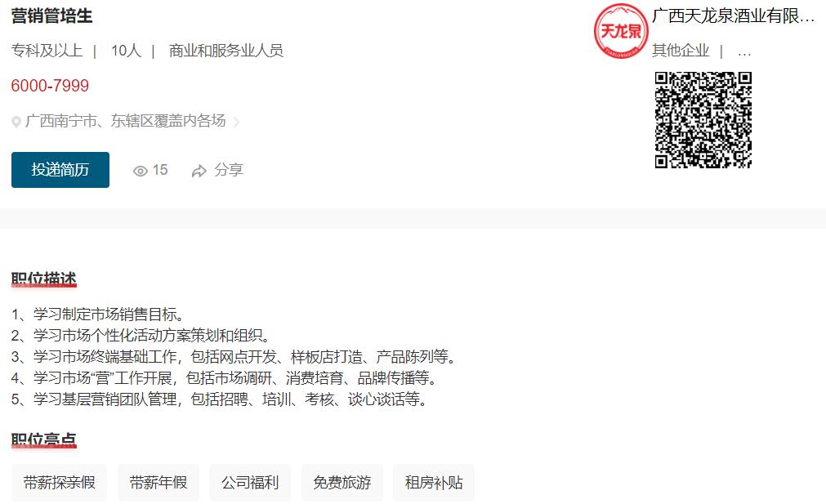Screen dimensions: 826x504
Task: Click the location pin icon
Action: (16, 123)
